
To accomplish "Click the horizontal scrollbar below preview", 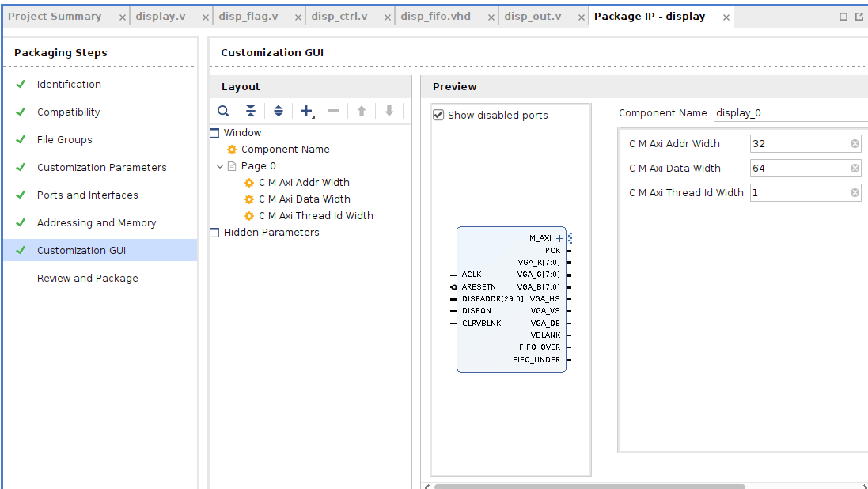I will point(589,487).
